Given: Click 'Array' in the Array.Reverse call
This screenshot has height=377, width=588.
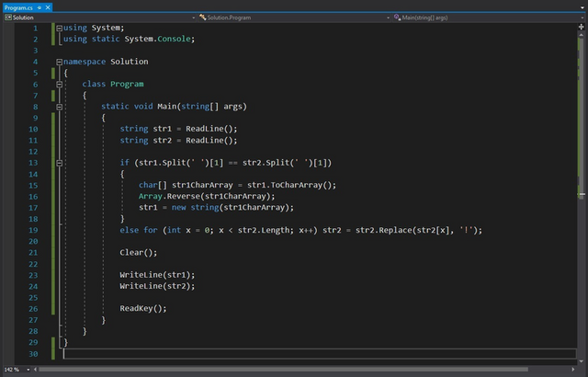Looking at the screenshot, I should 151,196.
